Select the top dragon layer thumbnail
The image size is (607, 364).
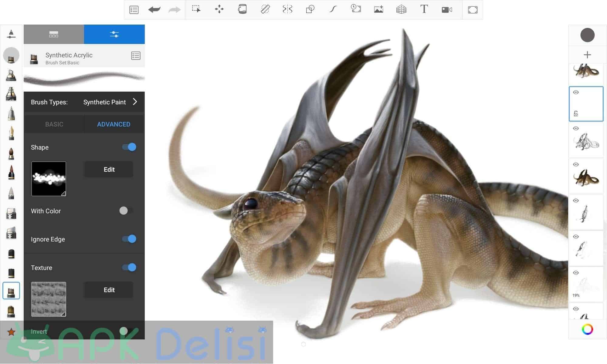point(586,74)
